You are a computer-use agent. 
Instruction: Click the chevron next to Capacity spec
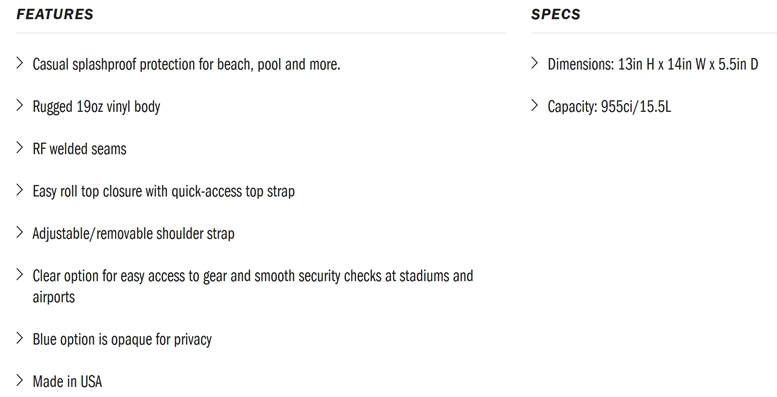click(x=535, y=105)
